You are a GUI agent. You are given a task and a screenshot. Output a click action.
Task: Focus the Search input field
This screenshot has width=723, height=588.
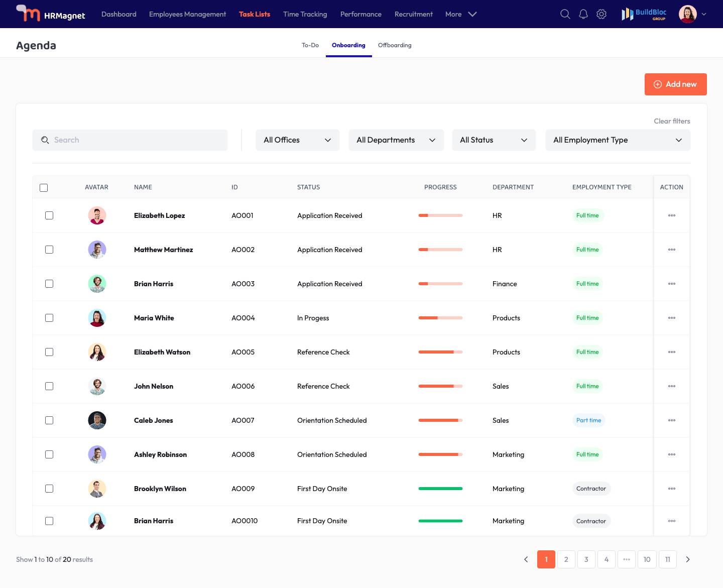130,140
